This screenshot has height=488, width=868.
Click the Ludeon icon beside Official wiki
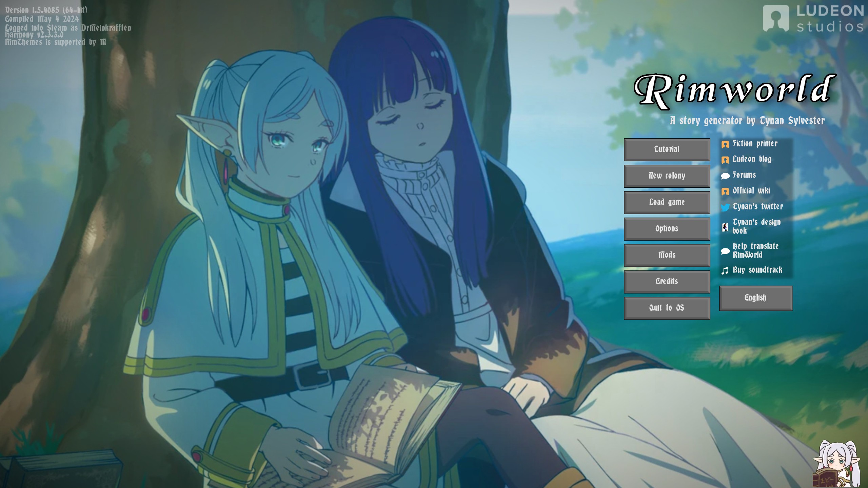click(725, 191)
